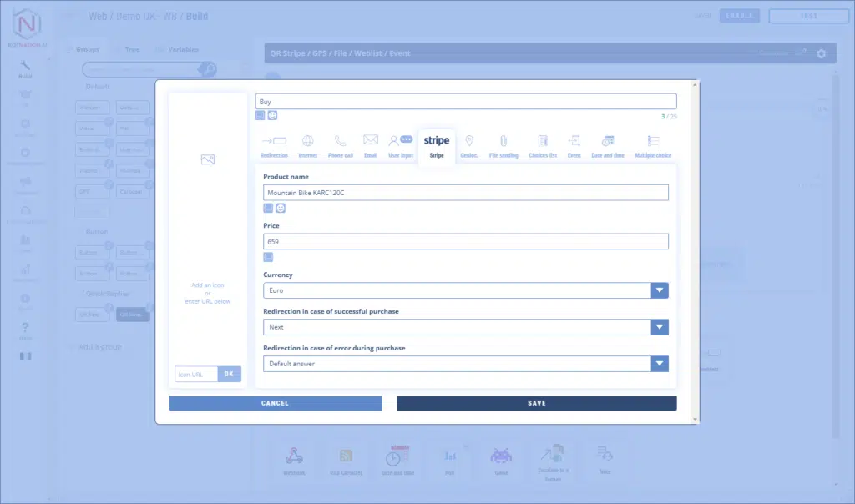Click OK next to the Icon URL field
Image resolution: width=855 pixels, height=504 pixels.
coord(229,374)
